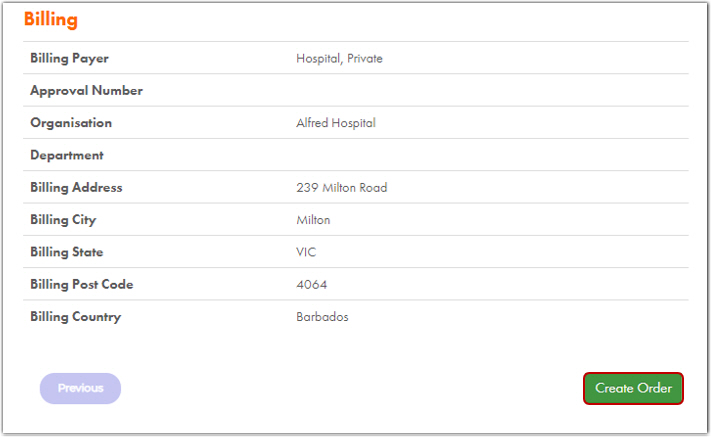Select the '4064' post code value

coord(312,285)
